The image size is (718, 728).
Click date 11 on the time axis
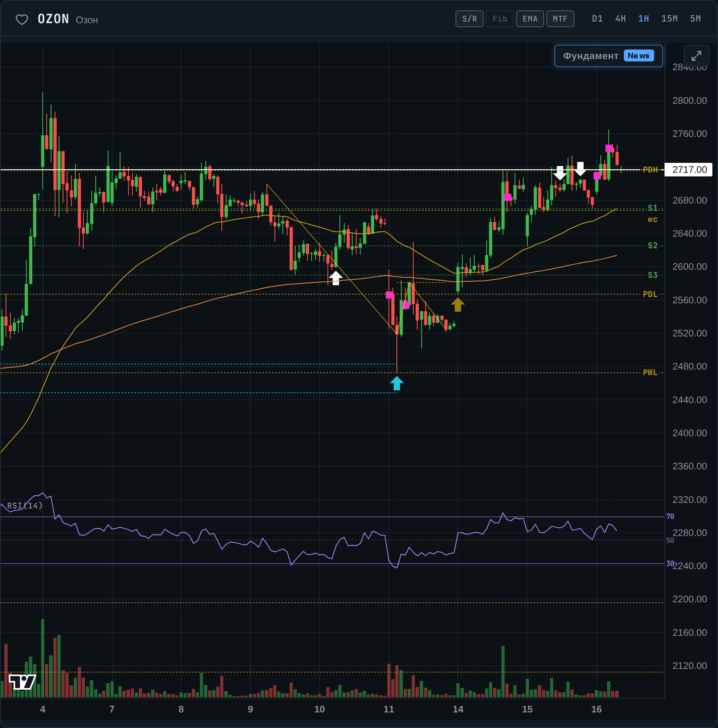coord(389,709)
